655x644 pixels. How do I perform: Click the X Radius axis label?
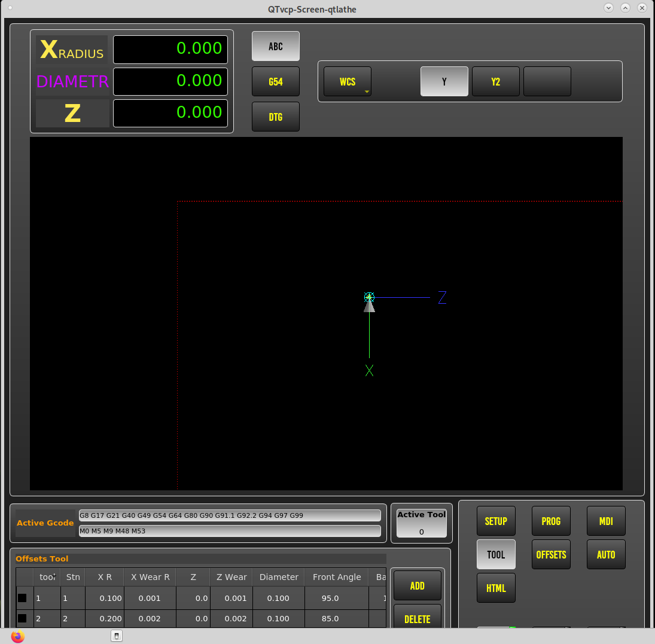coord(72,50)
